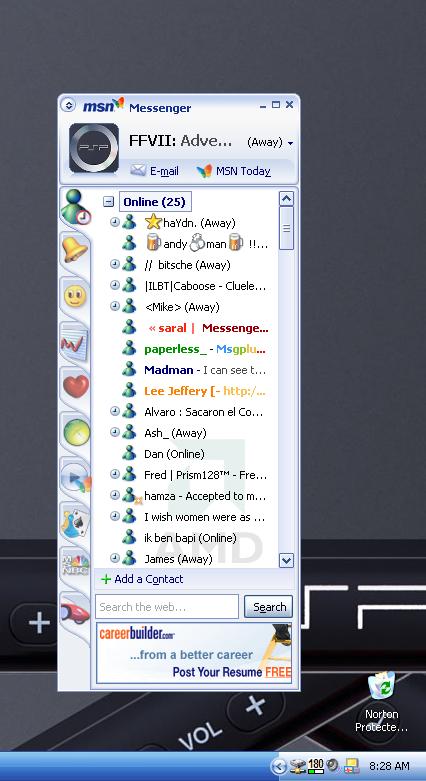
Task: Open the round menu button beside the MSN logo
Action: [68, 106]
